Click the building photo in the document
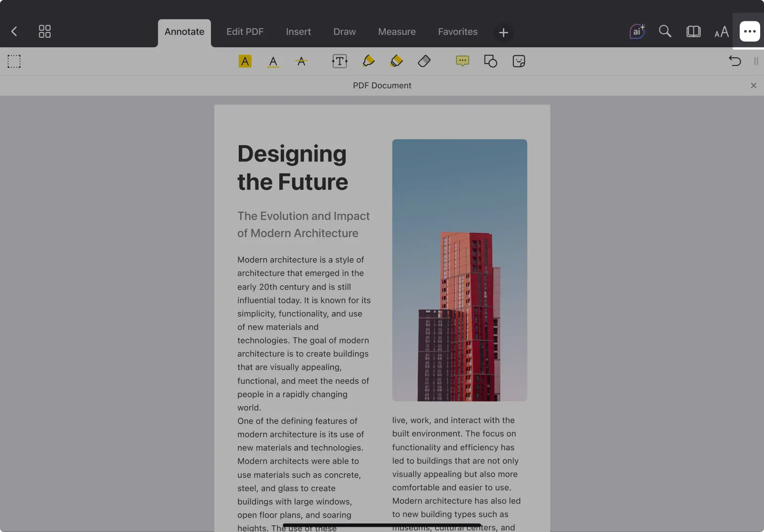The width and height of the screenshot is (764, 532). tap(459, 270)
